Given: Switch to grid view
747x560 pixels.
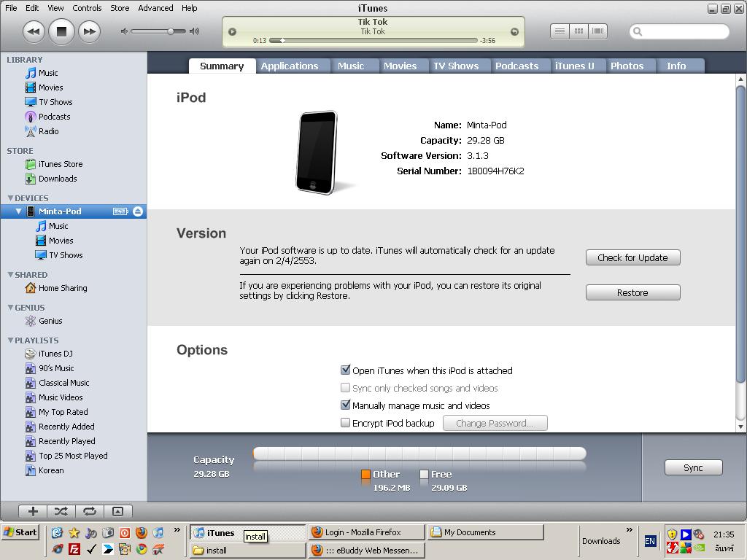Looking at the screenshot, I should tap(578, 31).
